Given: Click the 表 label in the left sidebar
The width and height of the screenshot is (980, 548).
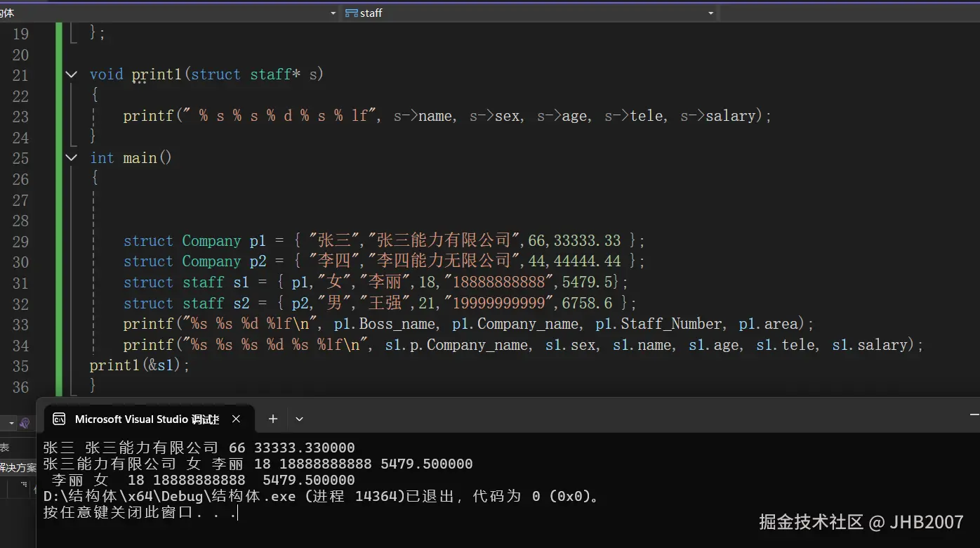Looking at the screenshot, I should coord(4,446).
